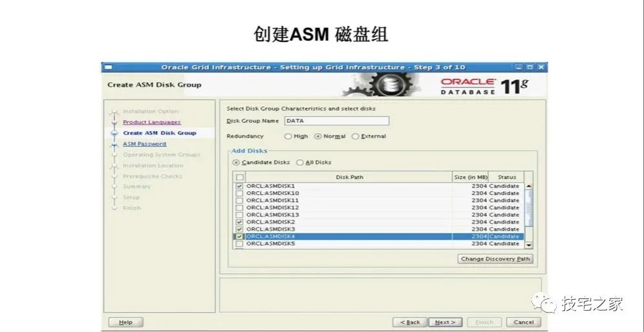This screenshot has width=644, height=332.
Task: Check the ORCL:ASMDISK12 checkbox
Action: [x=239, y=207]
